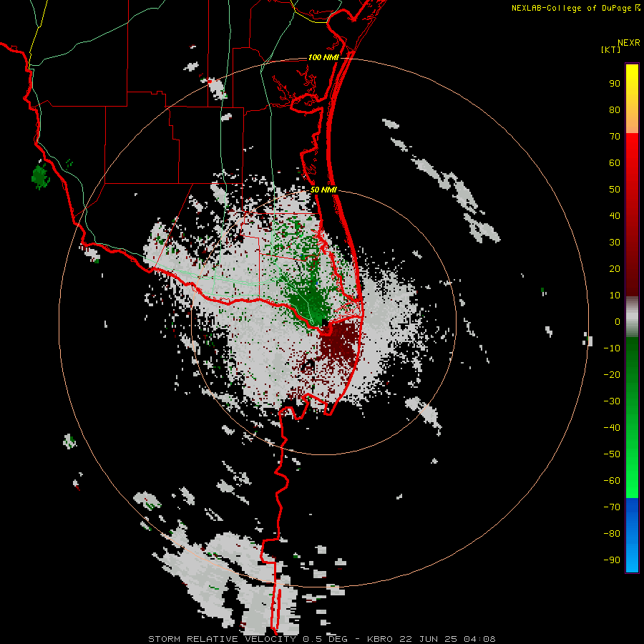This screenshot has height=644, width=644.
Task: Click the 90 value on the color scale
Action: pos(615,84)
